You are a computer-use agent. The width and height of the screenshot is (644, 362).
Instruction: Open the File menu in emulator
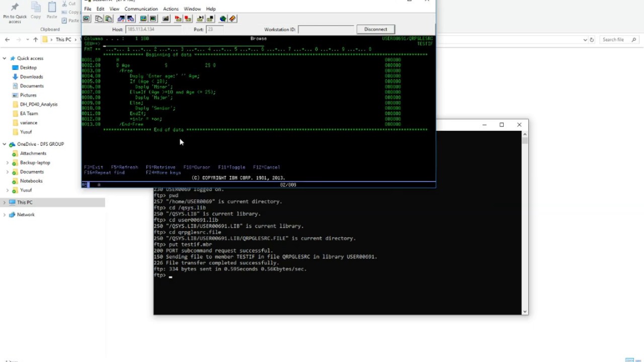pos(88,9)
